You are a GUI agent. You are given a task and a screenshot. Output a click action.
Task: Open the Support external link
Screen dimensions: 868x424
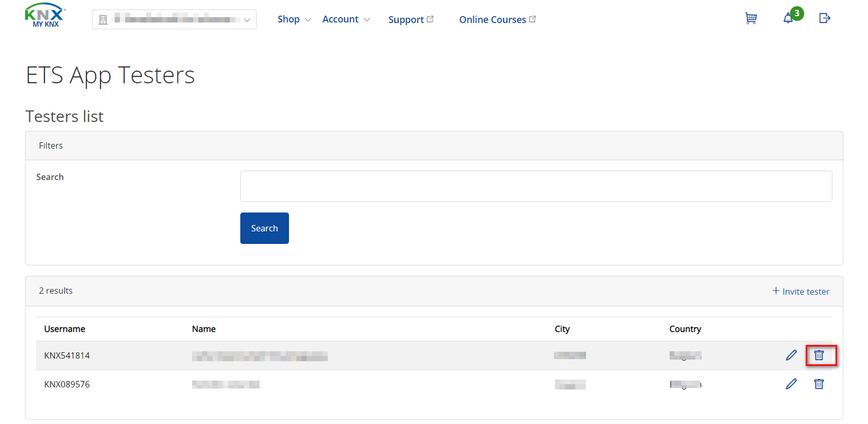411,19
